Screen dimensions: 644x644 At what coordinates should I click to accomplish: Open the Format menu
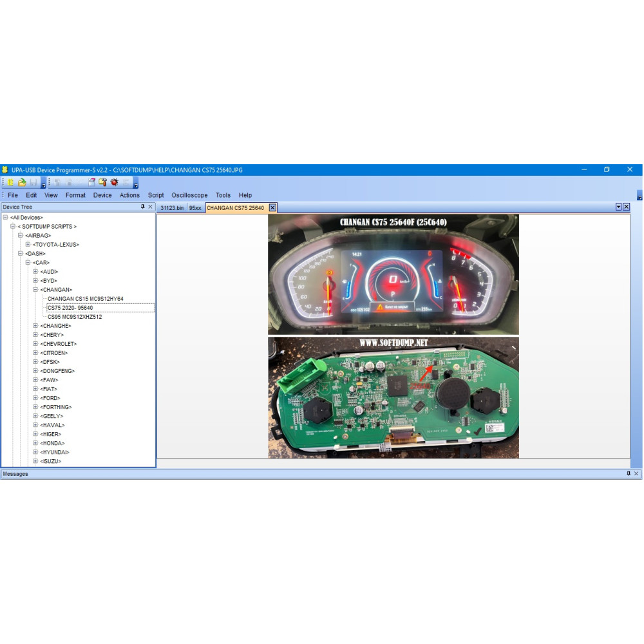pos(75,196)
